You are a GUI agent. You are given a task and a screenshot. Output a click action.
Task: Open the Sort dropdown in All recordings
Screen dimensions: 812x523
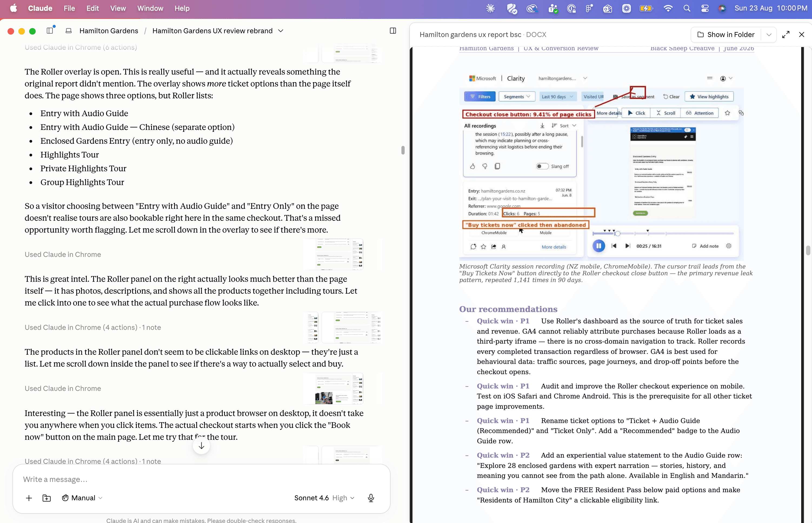[x=564, y=126]
